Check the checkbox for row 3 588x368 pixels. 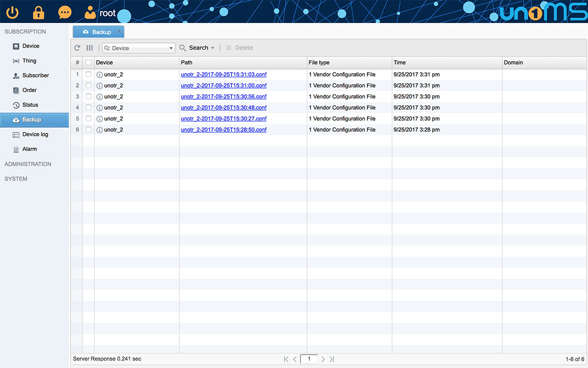click(x=89, y=97)
